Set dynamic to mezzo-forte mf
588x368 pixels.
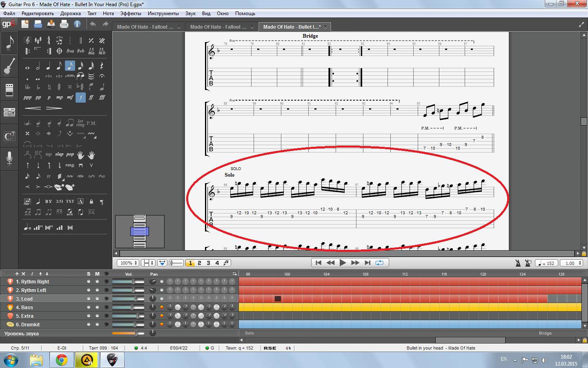coord(70,97)
